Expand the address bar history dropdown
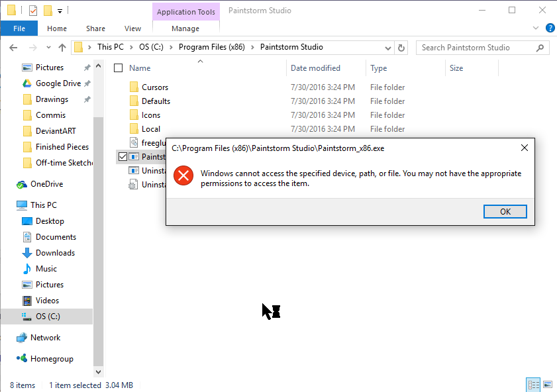 point(388,48)
